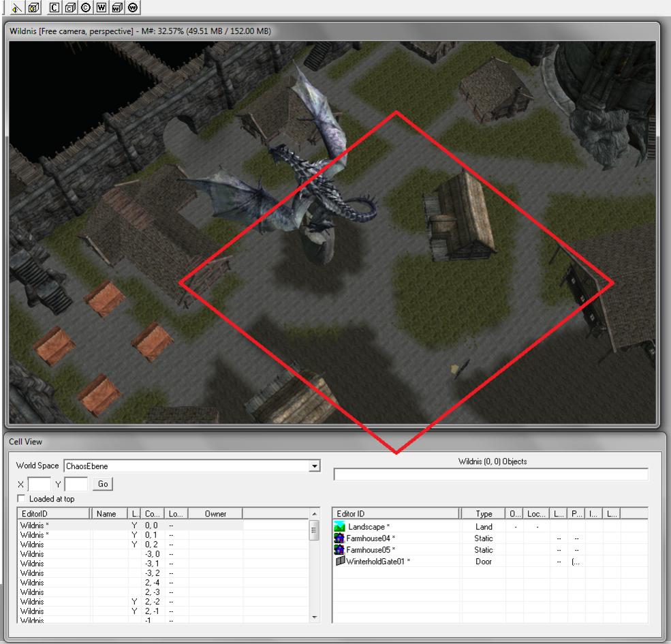Open the World Space dropdown
Image resolution: width=671 pixels, height=644 pixels.
pyautogui.click(x=314, y=466)
